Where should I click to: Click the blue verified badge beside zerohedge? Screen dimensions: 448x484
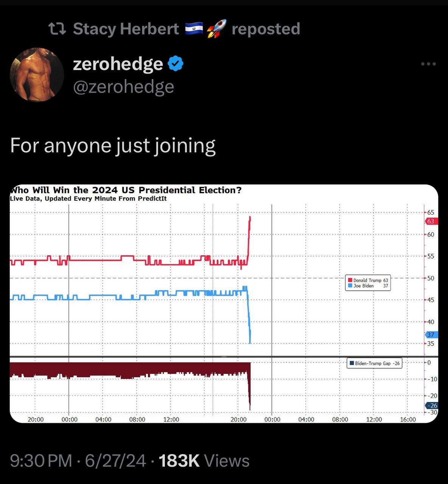tap(175, 64)
